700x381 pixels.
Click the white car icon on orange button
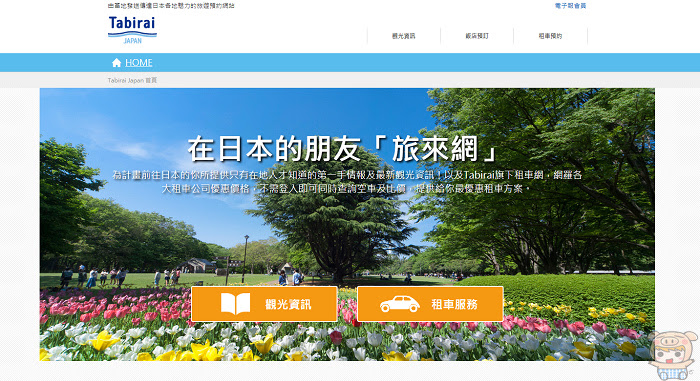[400, 304]
